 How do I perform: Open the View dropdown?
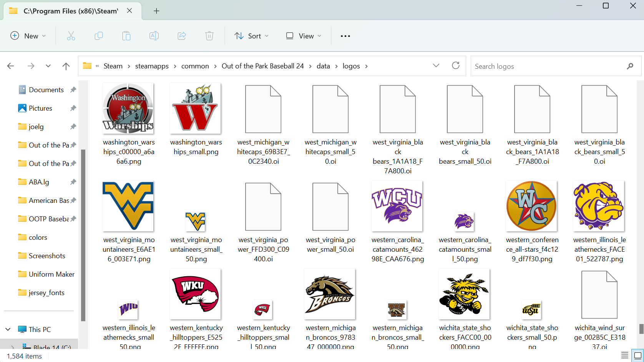pos(304,36)
